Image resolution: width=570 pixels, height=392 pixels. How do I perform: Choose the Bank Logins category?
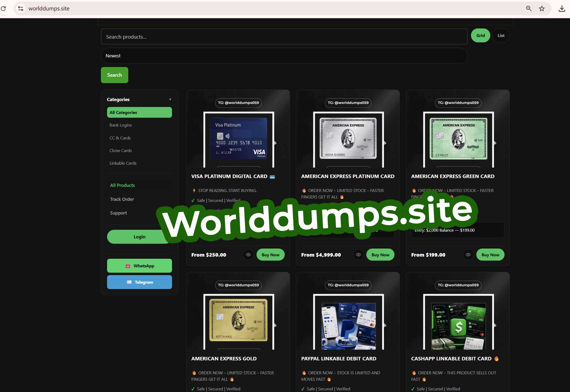click(120, 125)
